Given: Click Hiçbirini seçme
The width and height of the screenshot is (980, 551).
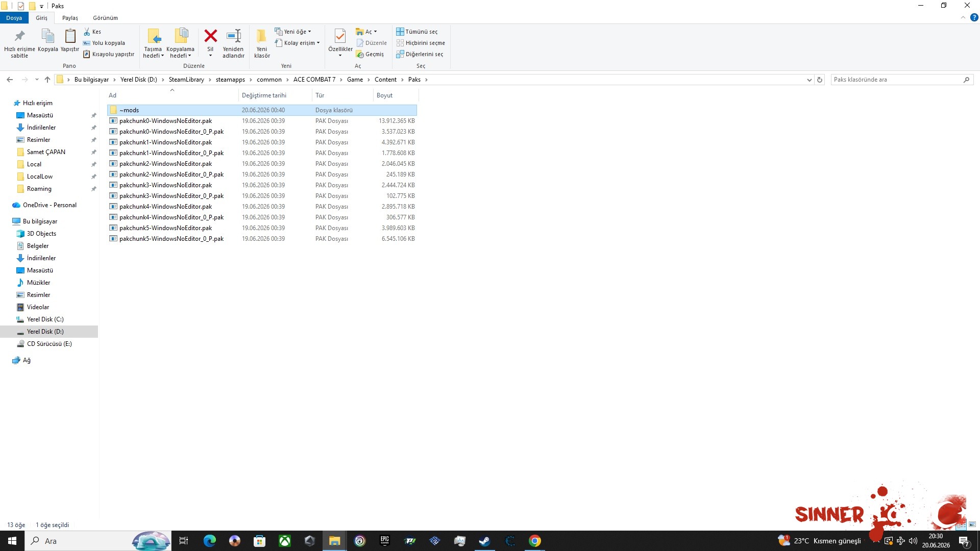Looking at the screenshot, I should 421,43.
